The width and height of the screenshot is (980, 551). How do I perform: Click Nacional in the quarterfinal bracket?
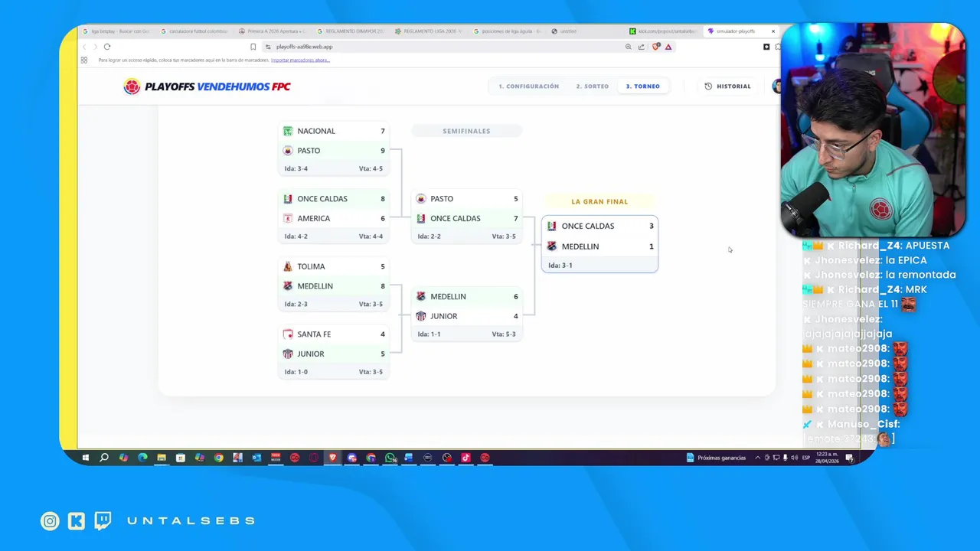[334, 131]
